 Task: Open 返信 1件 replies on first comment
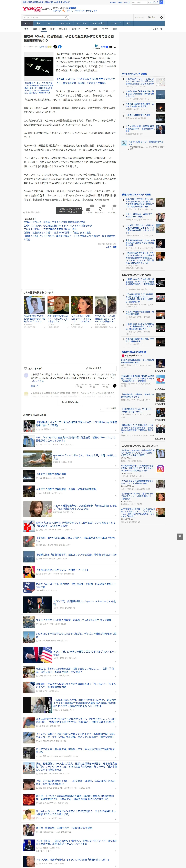35,386
